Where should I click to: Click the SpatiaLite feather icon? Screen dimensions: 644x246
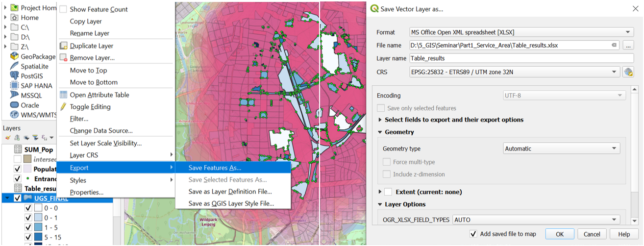click(x=14, y=66)
